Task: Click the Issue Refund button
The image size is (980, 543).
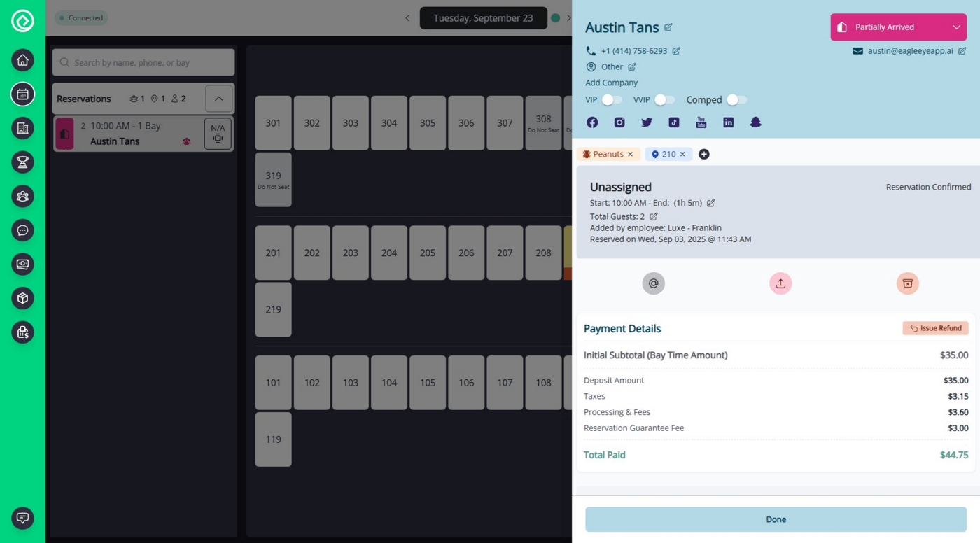Action: pyautogui.click(x=935, y=327)
